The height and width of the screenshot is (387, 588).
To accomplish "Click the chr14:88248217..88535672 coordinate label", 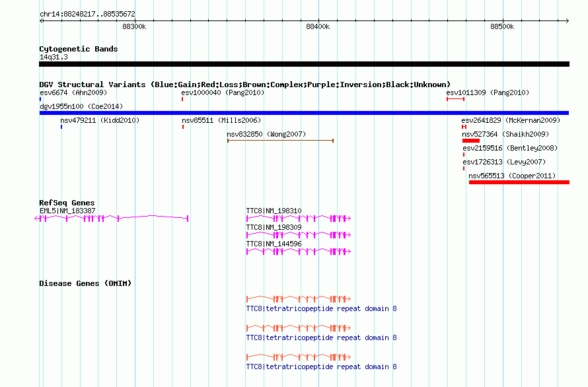I will pos(87,14).
